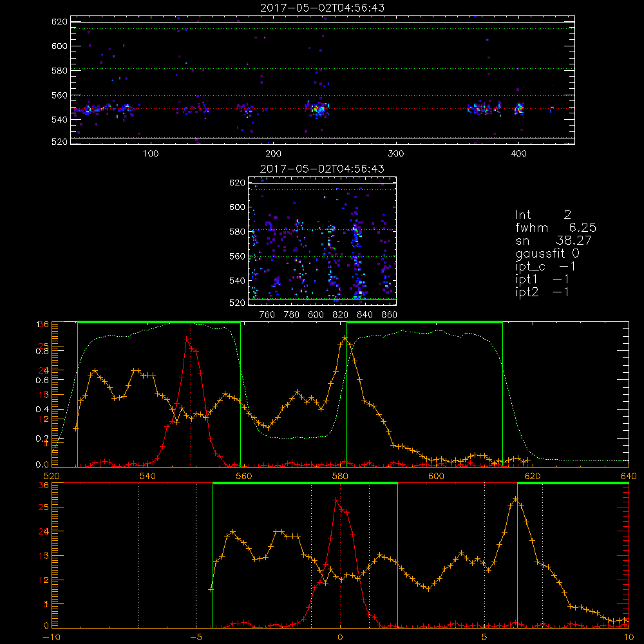Click the top plot title 2017-05-02T04:56:43
Image resolution: width=644 pixels, height=644 pixels.
[323, 8]
